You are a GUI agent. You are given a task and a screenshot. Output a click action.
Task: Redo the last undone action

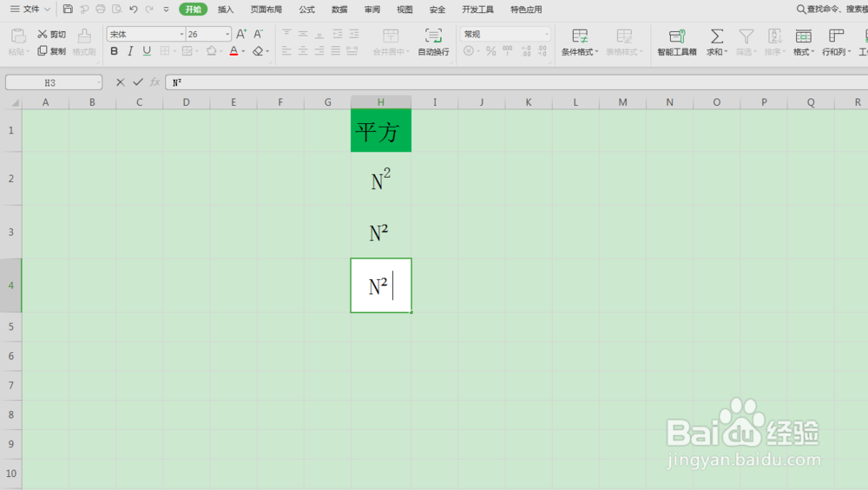(x=149, y=9)
